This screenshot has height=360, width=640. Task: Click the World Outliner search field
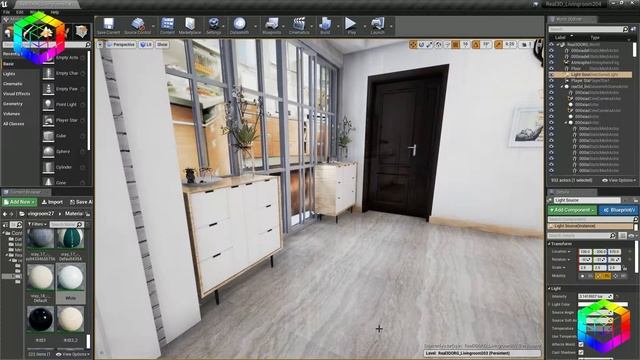click(x=588, y=29)
